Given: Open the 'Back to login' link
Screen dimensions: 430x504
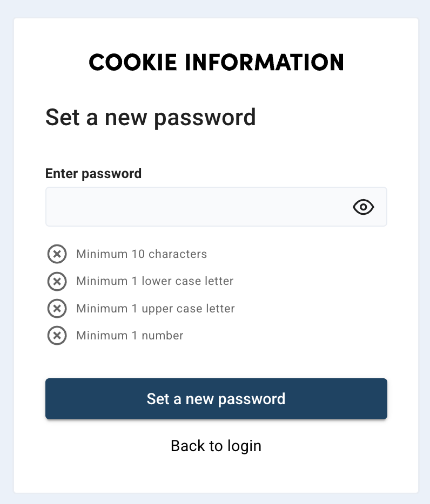Looking at the screenshot, I should click(x=216, y=446).
